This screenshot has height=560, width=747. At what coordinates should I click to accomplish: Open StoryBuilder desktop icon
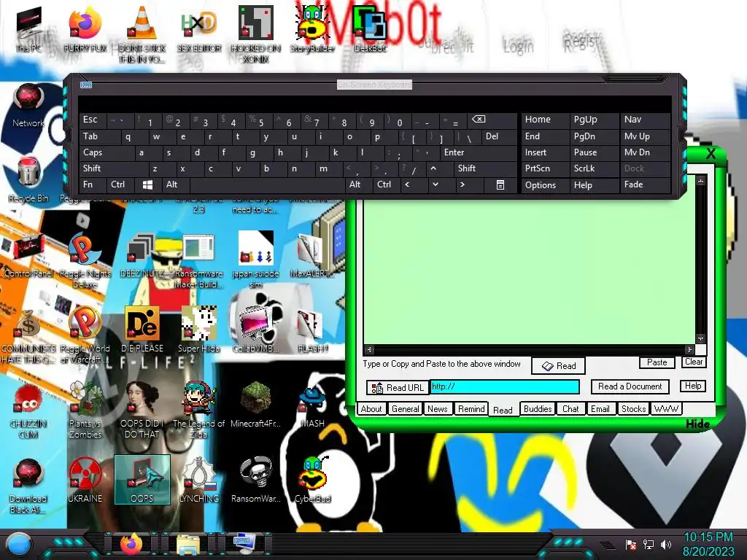312,28
